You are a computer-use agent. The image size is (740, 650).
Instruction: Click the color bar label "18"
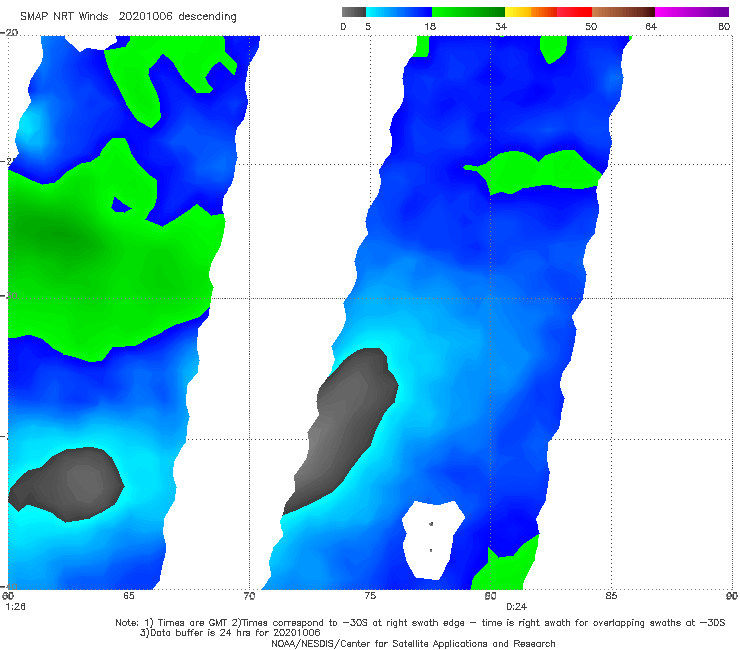click(430, 26)
